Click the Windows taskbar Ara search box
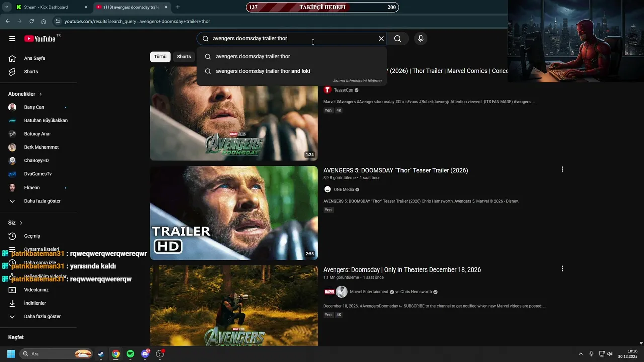The width and height of the screenshot is (644, 362). pyautogui.click(x=56, y=354)
